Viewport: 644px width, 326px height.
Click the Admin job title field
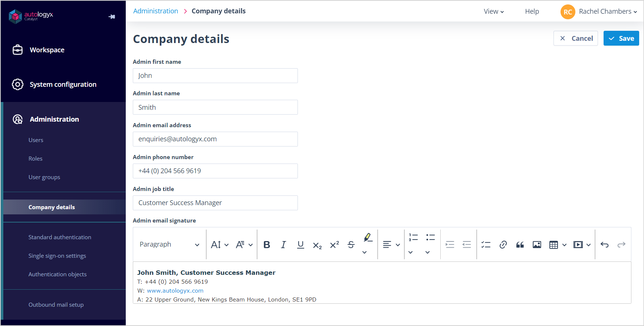[215, 203]
